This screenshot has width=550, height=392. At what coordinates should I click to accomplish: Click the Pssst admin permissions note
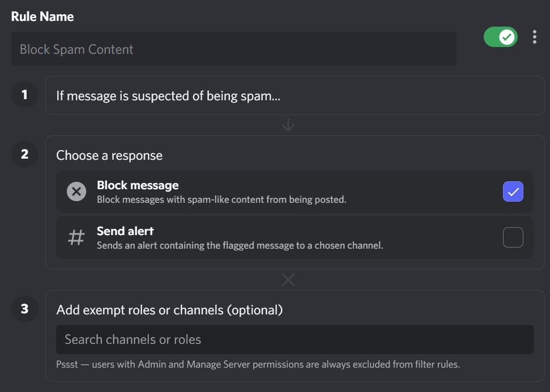coord(258,364)
